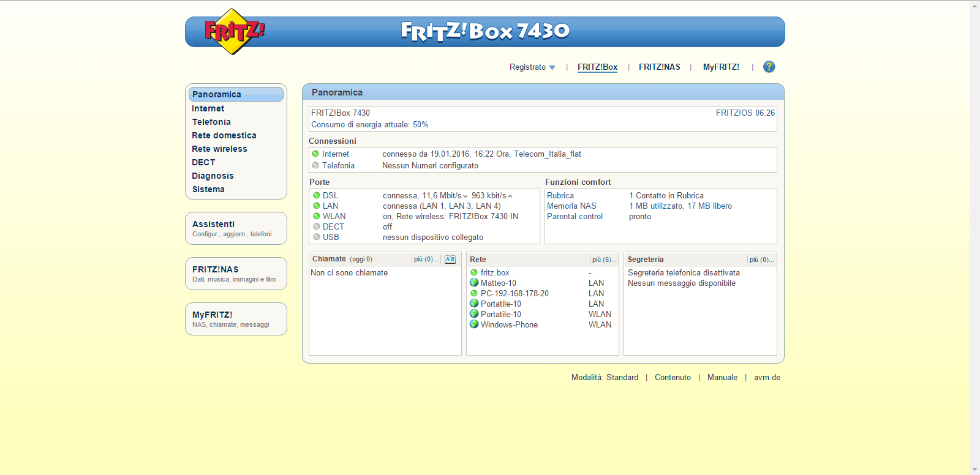Click the globe icon beside Windows-Phone
Viewport: 980px width, 475px height.
coord(474,324)
